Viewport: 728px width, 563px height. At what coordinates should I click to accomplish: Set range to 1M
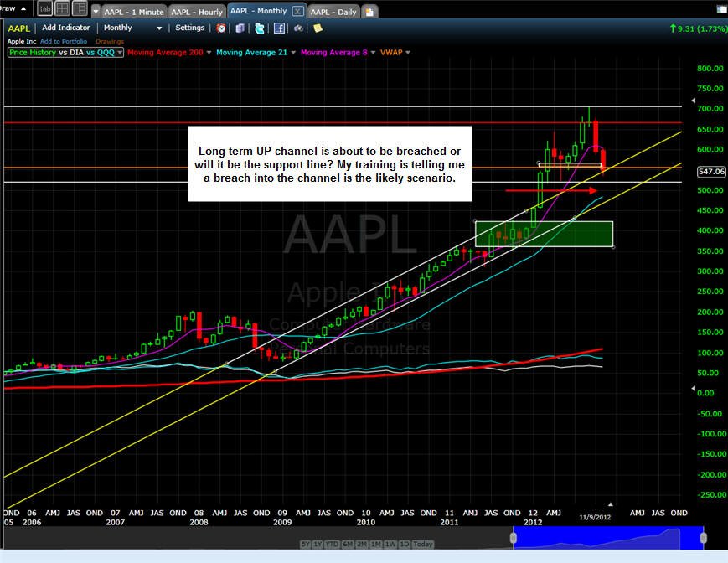point(376,544)
